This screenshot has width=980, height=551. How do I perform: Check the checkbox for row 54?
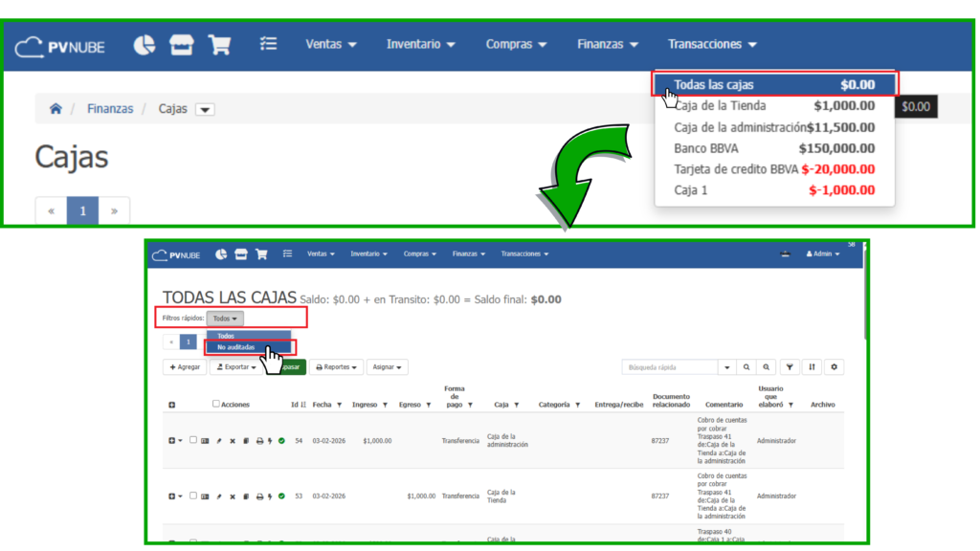[x=193, y=440]
